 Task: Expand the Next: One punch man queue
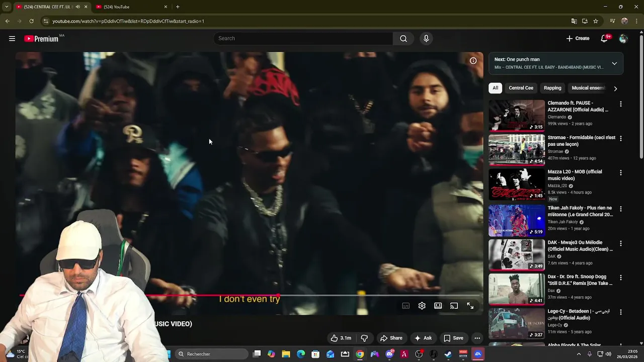[614, 63]
